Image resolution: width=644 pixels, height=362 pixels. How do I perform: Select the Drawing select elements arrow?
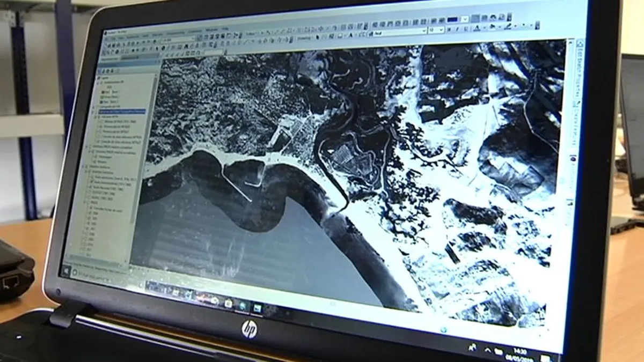(x=317, y=36)
